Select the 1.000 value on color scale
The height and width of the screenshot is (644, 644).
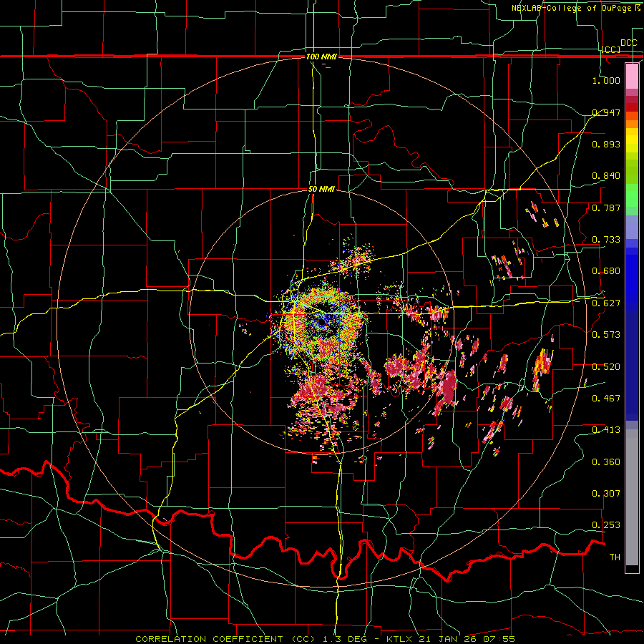tap(606, 80)
